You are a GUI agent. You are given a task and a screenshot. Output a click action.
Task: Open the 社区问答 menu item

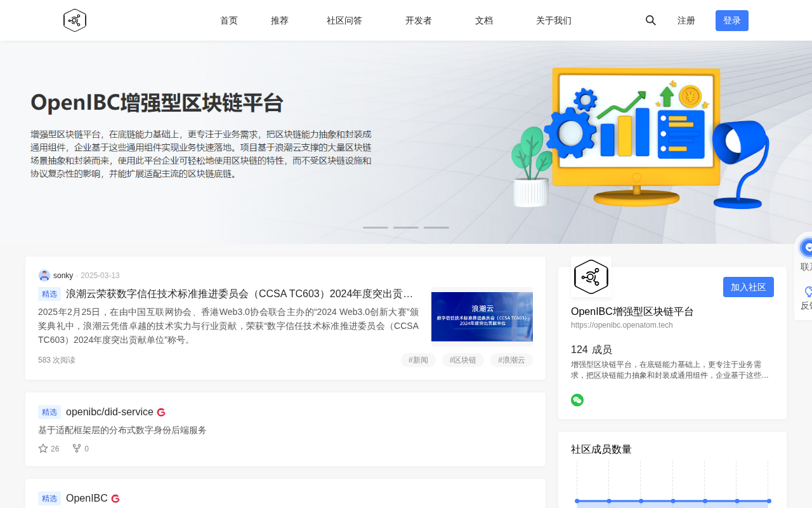tap(344, 20)
